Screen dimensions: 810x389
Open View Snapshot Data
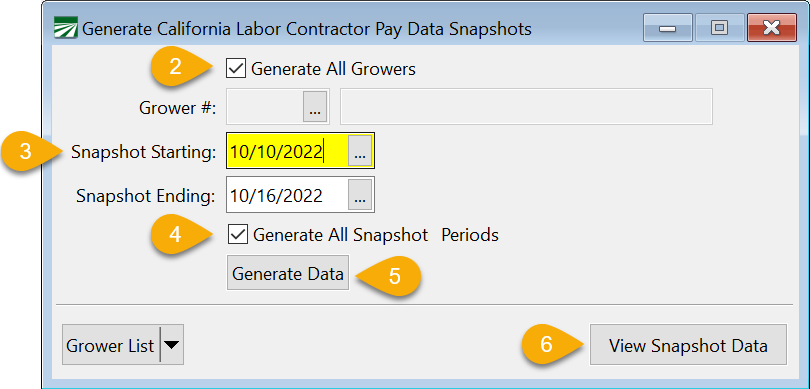point(688,345)
